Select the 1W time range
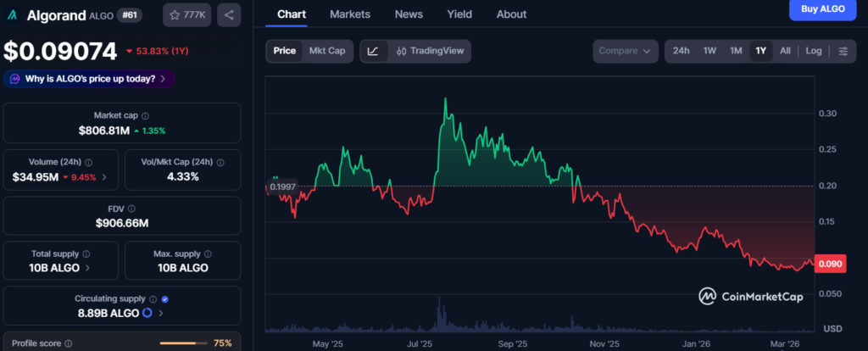Image resolution: width=868 pixels, height=351 pixels. tap(709, 51)
